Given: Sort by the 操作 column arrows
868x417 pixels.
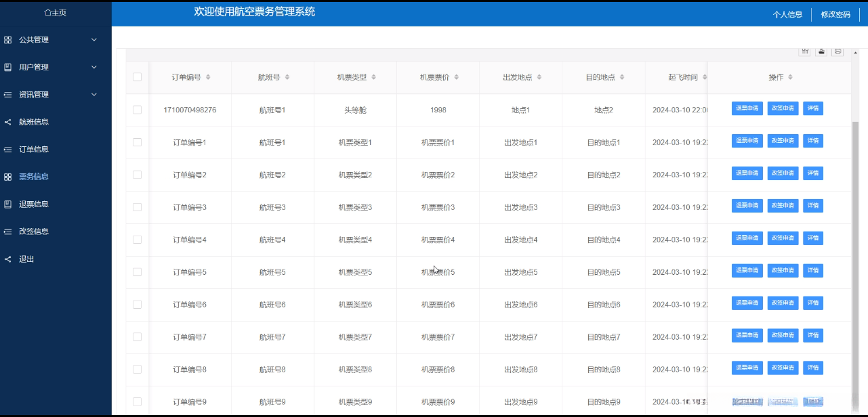Looking at the screenshot, I should tap(790, 77).
